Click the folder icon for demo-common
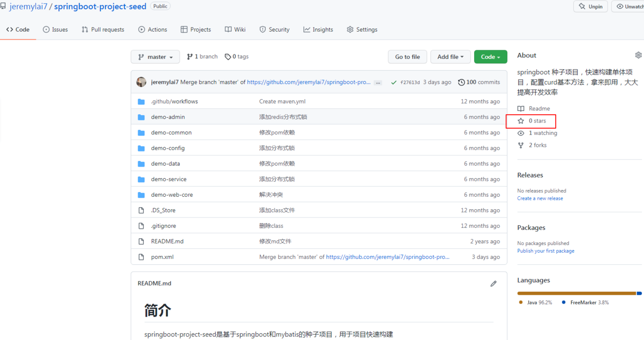This screenshot has height=340, width=644. 141,132
